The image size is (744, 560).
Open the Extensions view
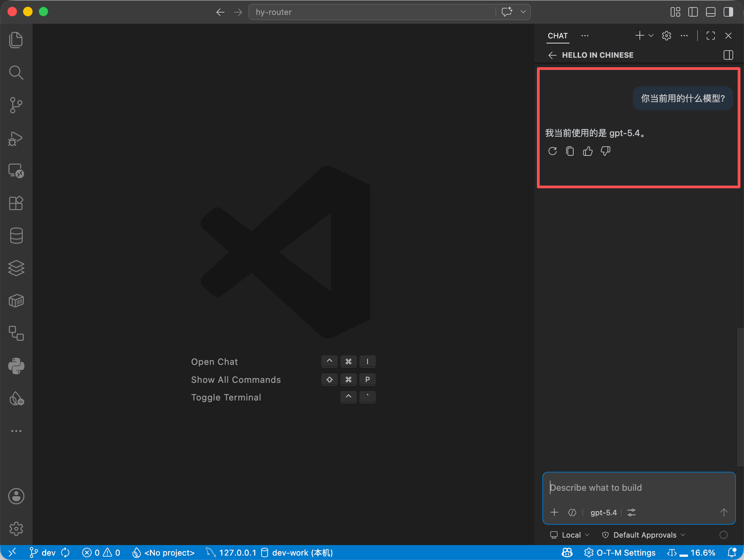tap(16, 203)
